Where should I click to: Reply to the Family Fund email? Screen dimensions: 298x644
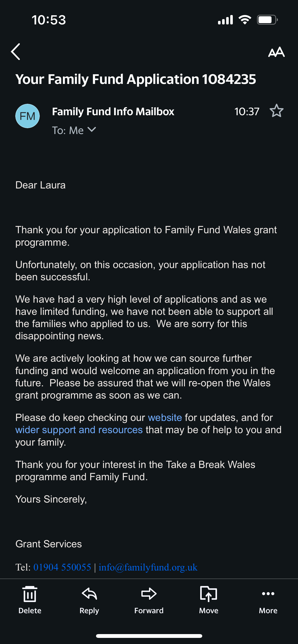[89, 600]
